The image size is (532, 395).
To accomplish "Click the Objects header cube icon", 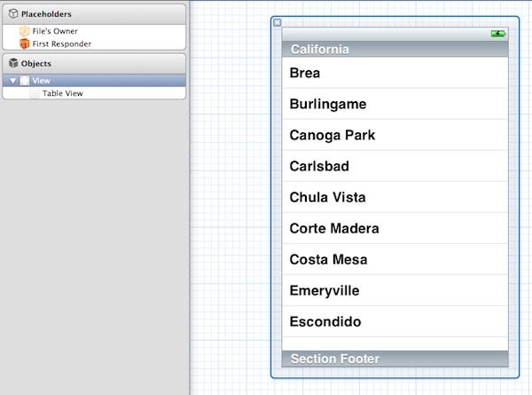I will [x=13, y=64].
